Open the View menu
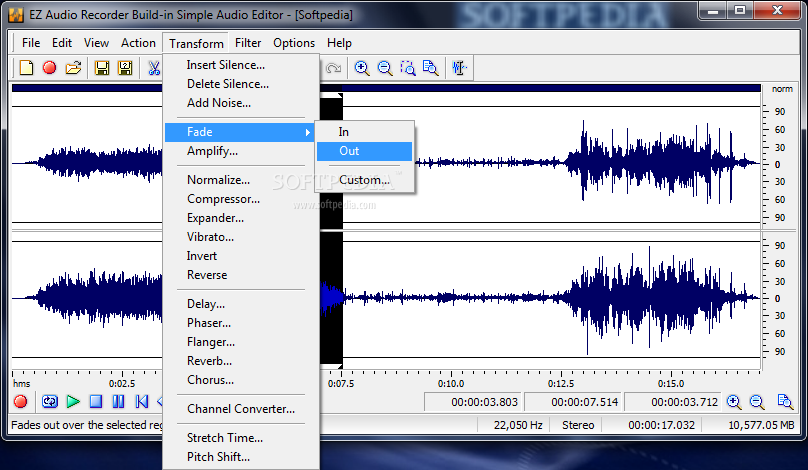 point(96,43)
